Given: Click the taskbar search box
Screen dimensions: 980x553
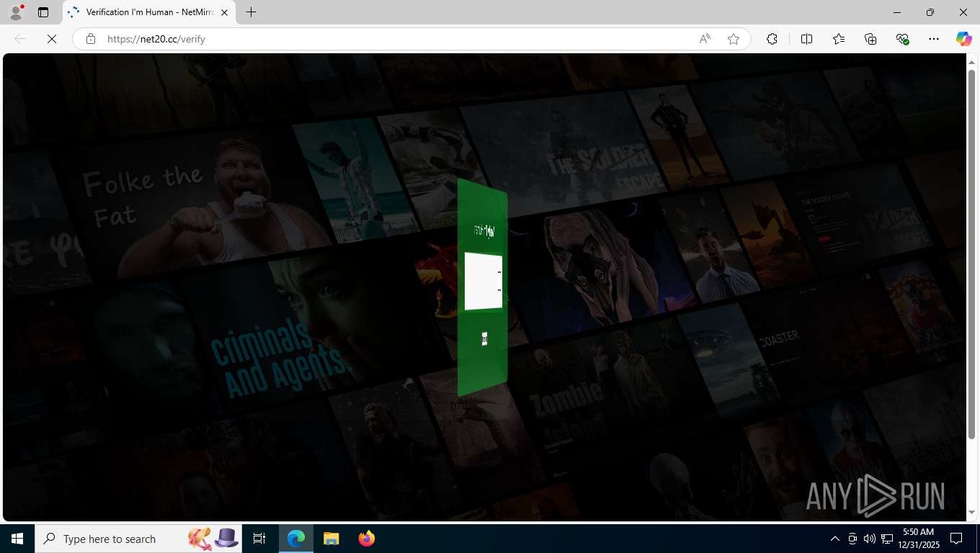Looking at the screenshot, I should tap(138, 539).
